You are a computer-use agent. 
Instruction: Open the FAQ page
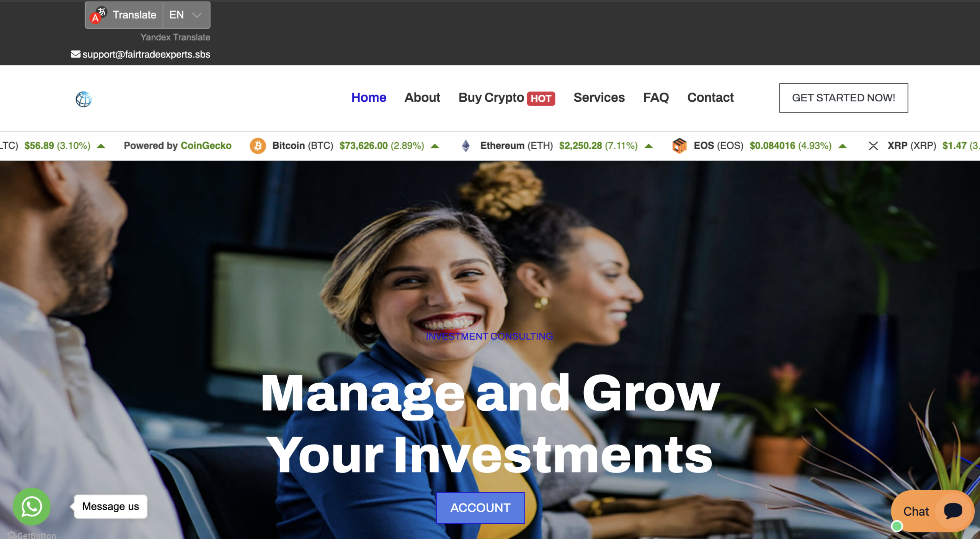pyautogui.click(x=656, y=98)
